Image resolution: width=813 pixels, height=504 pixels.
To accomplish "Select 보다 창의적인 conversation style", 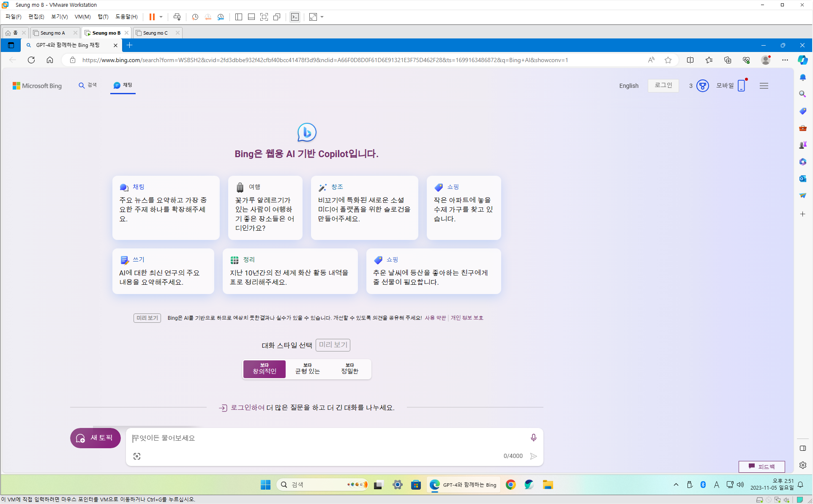I will (265, 369).
